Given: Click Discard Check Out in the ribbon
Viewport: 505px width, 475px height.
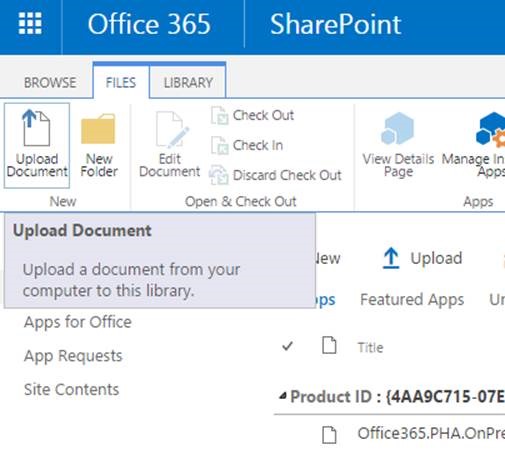Looking at the screenshot, I should (276, 175).
